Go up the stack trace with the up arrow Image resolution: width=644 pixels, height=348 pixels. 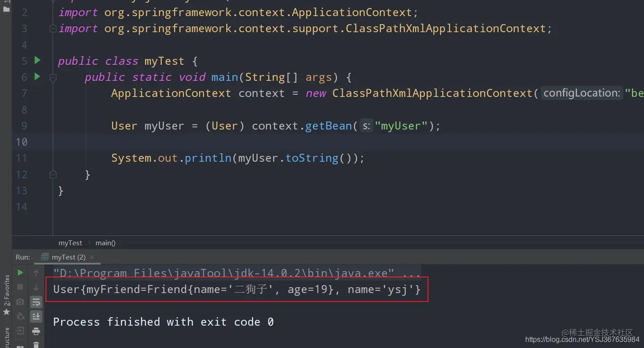[36, 273]
